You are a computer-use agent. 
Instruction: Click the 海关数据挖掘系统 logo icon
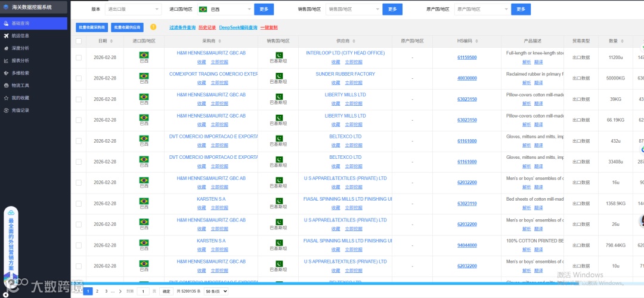click(6, 7)
